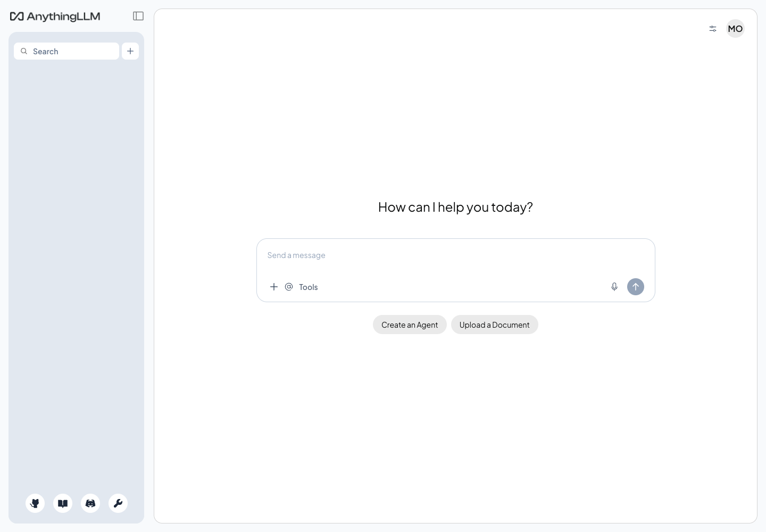Image resolution: width=766 pixels, height=532 pixels.
Task: Open chat settings sliders icon
Action: [713, 29]
